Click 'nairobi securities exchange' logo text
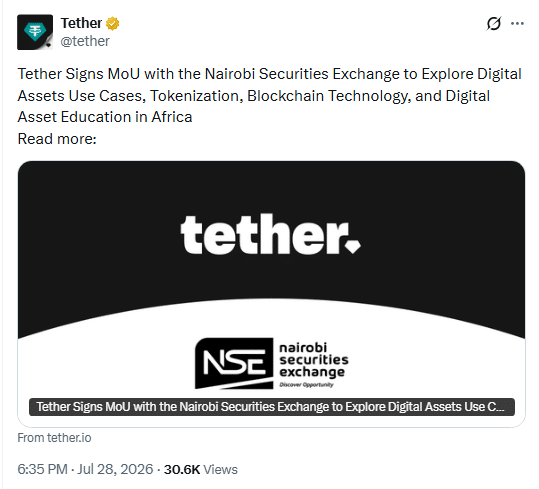Viewport: 539px width, 489px height. coord(314,360)
